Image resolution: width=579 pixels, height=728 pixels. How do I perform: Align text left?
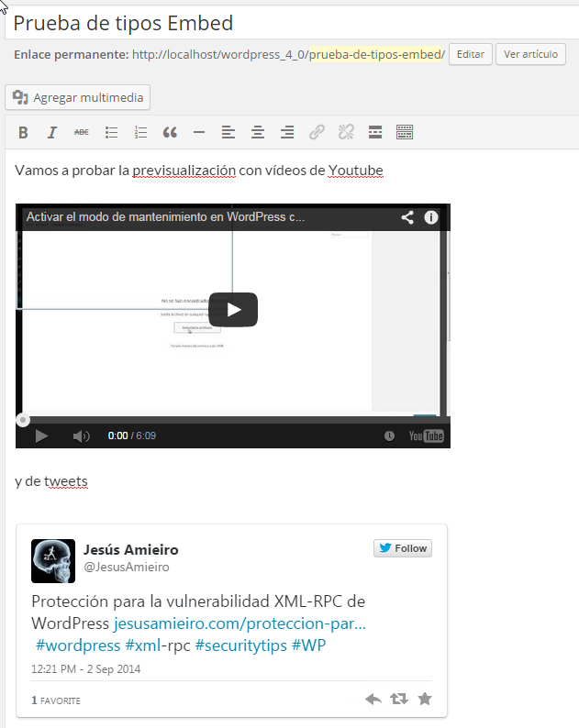228,132
